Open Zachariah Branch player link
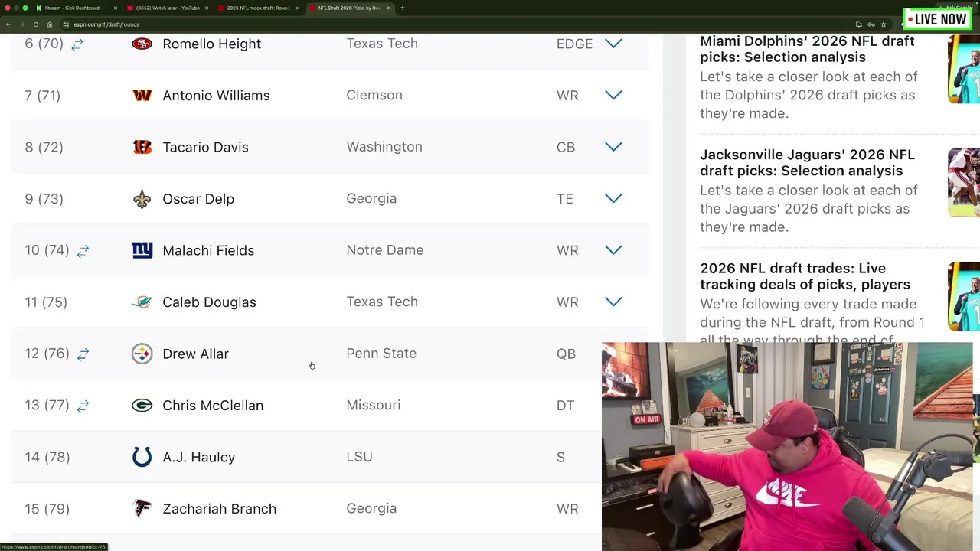Viewport: 980px width, 551px height. pyautogui.click(x=219, y=508)
